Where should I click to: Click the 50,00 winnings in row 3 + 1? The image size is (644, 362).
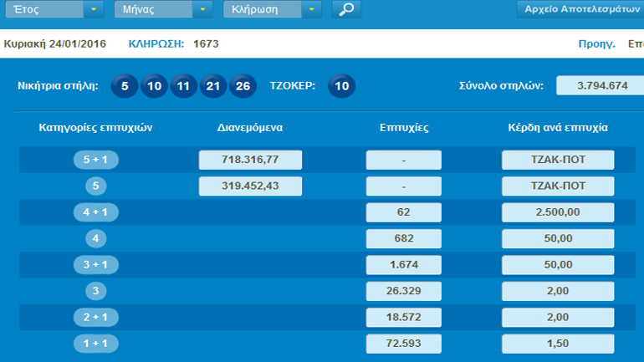click(558, 265)
